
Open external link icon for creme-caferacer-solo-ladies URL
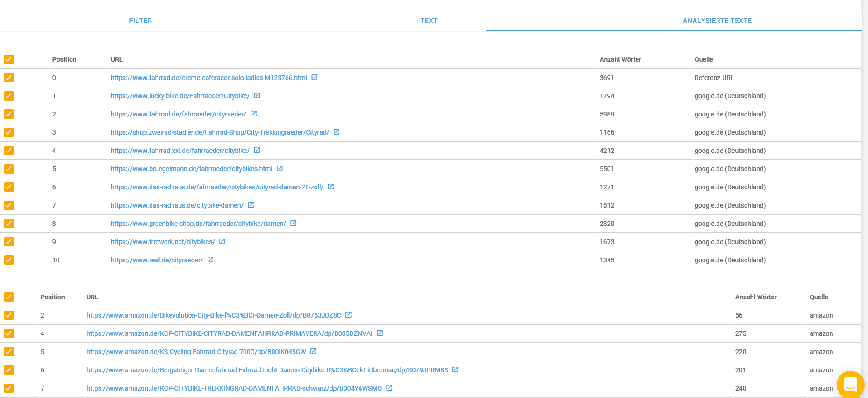click(315, 77)
